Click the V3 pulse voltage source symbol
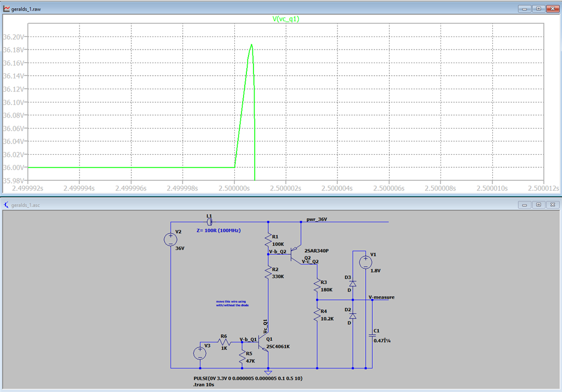The height and width of the screenshot is (392, 562). 200,353
